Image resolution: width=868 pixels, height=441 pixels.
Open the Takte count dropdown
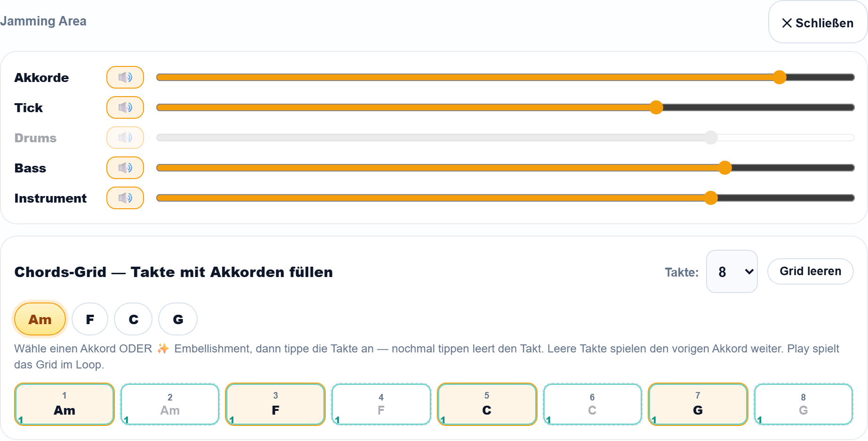pyautogui.click(x=732, y=271)
